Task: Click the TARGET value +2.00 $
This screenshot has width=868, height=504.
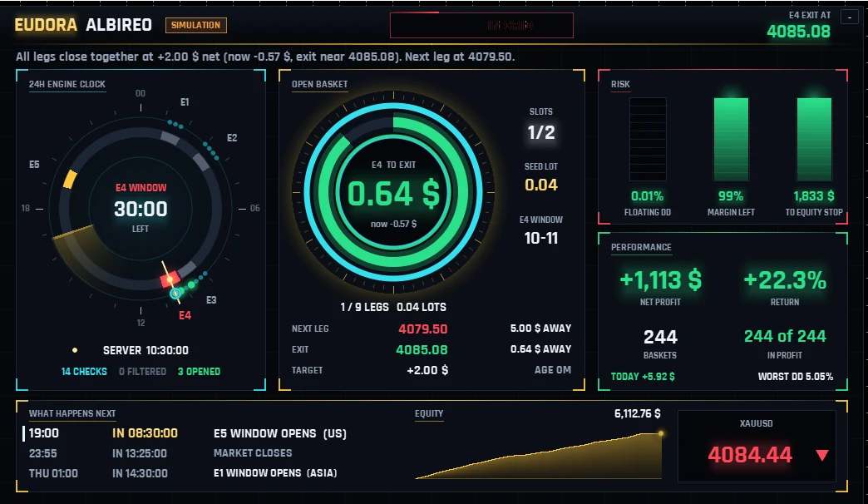Action: click(427, 370)
